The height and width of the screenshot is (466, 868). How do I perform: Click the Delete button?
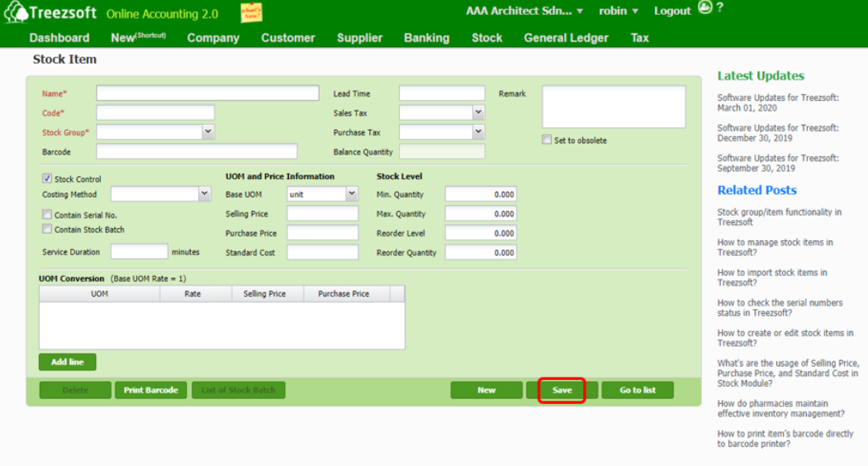click(75, 390)
